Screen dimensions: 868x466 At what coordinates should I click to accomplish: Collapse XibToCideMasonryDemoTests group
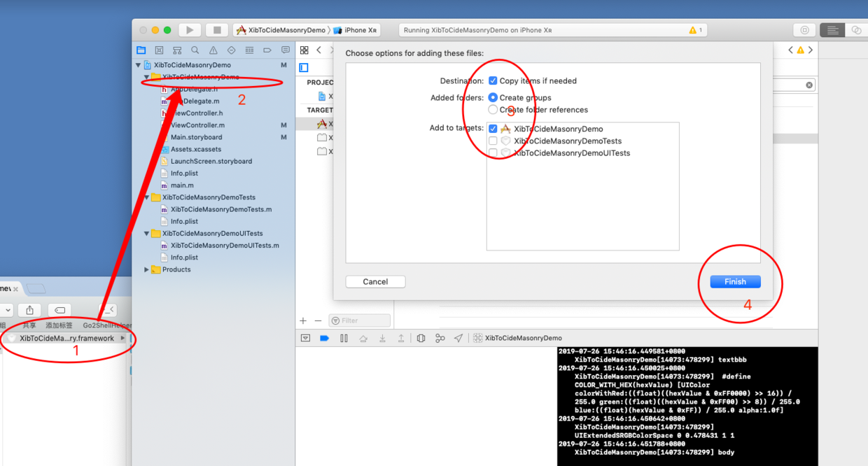point(146,197)
